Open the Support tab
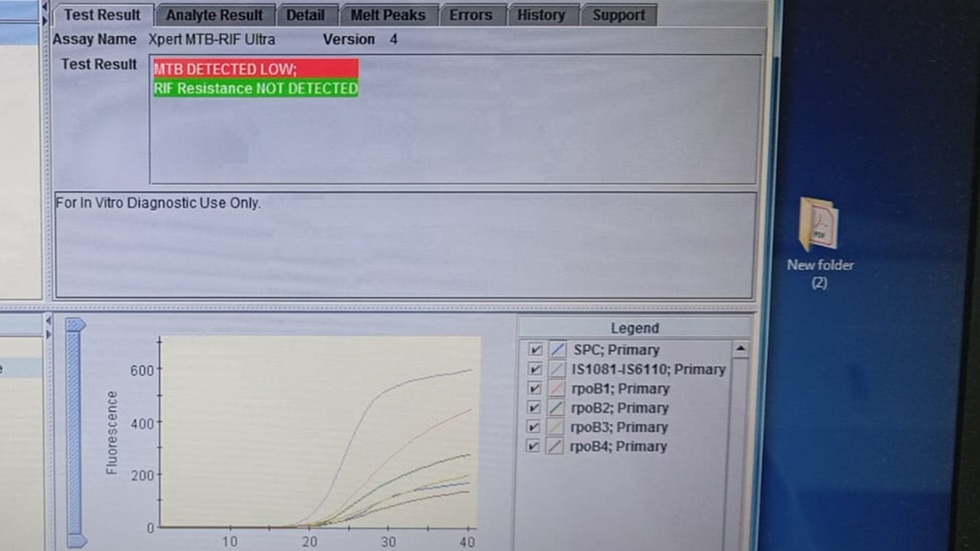Screen dimensions: 980x551 pyautogui.click(x=619, y=15)
